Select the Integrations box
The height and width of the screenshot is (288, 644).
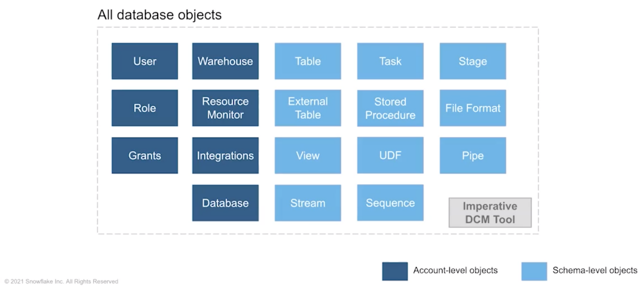(x=225, y=156)
